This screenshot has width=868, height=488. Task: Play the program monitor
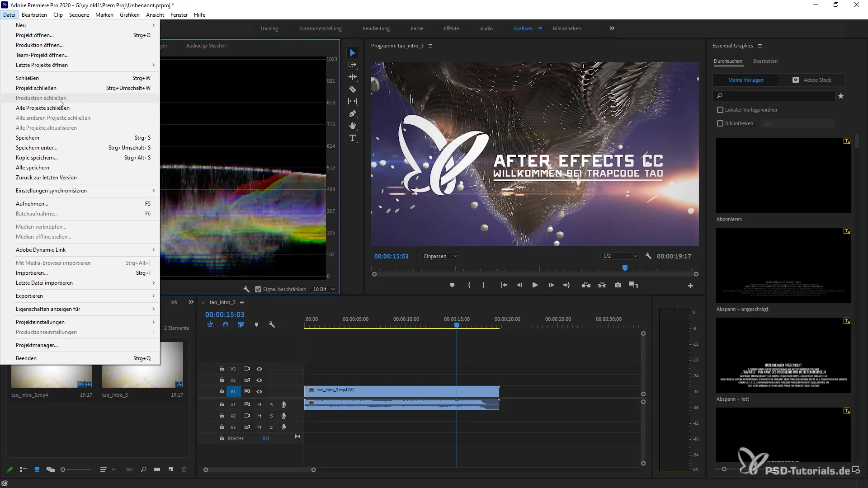(535, 285)
